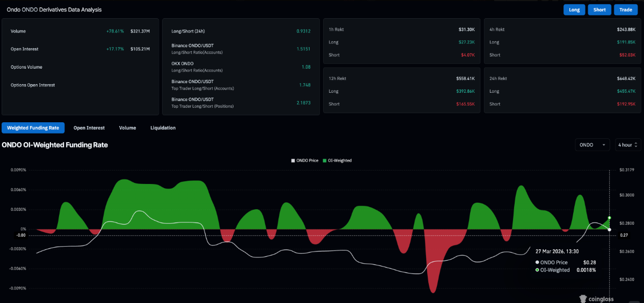Click the green OI-Weighted data point on chart

[609, 218]
